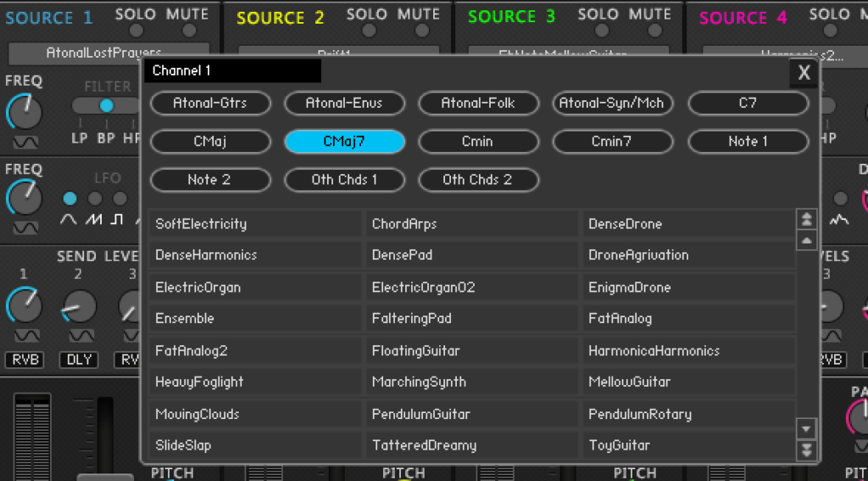Click modulation wave icon under send 1 knob

click(x=27, y=335)
